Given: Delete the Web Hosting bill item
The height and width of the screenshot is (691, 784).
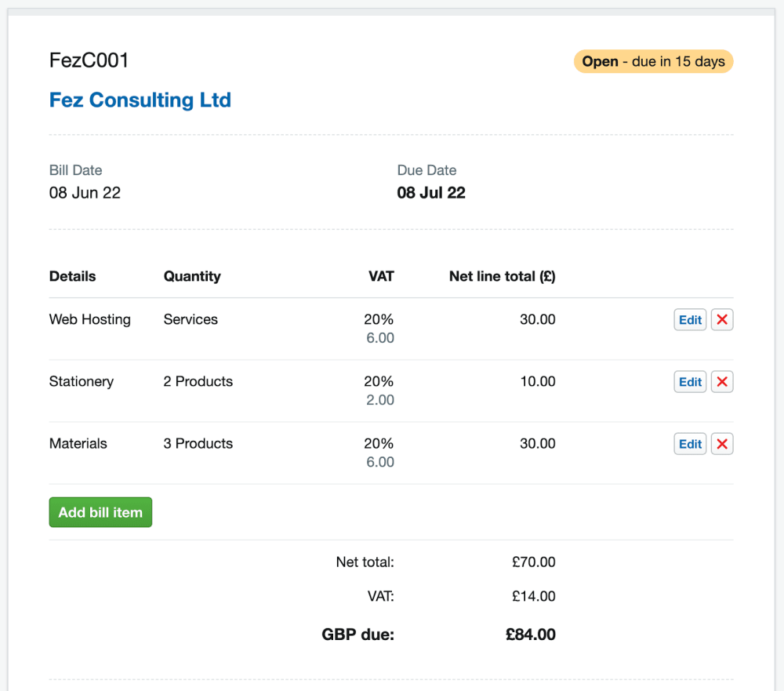Looking at the screenshot, I should point(722,320).
